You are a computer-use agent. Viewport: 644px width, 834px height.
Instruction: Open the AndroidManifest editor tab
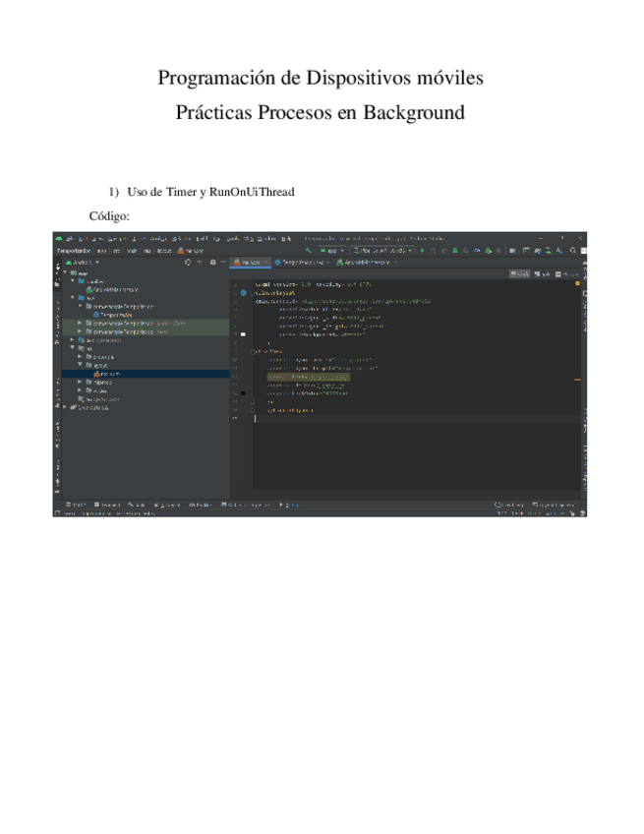click(x=362, y=263)
